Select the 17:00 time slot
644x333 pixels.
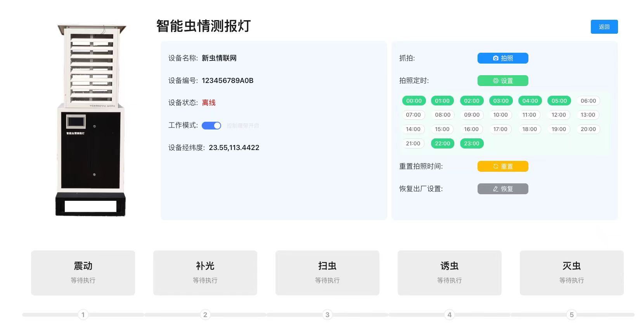click(x=500, y=129)
